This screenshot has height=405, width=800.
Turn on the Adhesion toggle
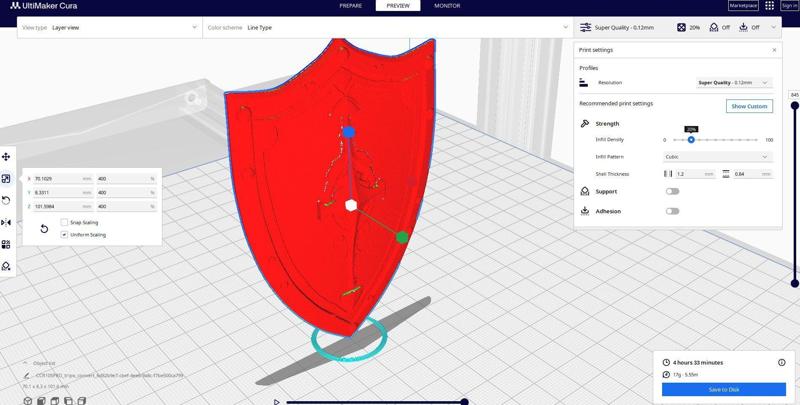[x=672, y=211]
